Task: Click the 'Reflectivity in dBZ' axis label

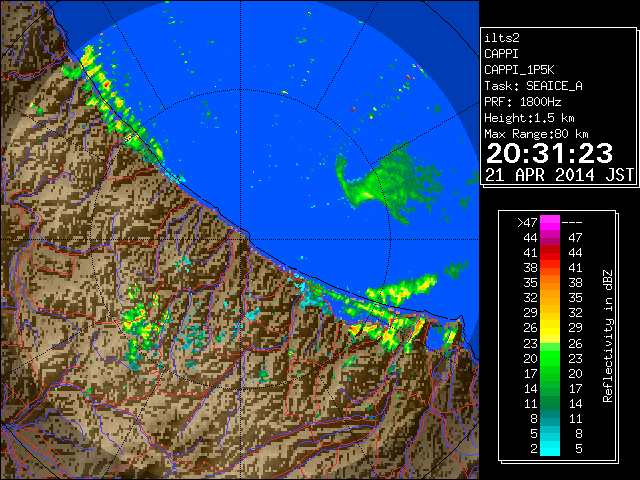Action: tap(608, 336)
